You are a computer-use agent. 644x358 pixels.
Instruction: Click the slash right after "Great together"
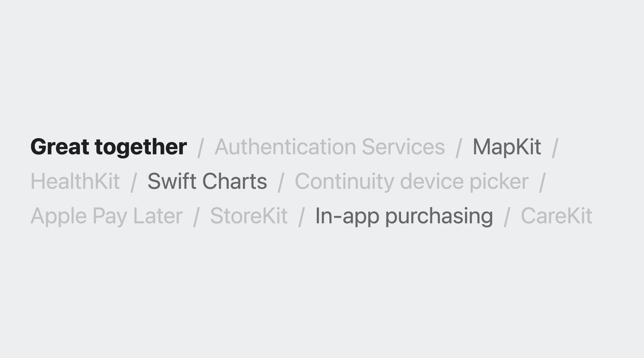coord(201,148)
